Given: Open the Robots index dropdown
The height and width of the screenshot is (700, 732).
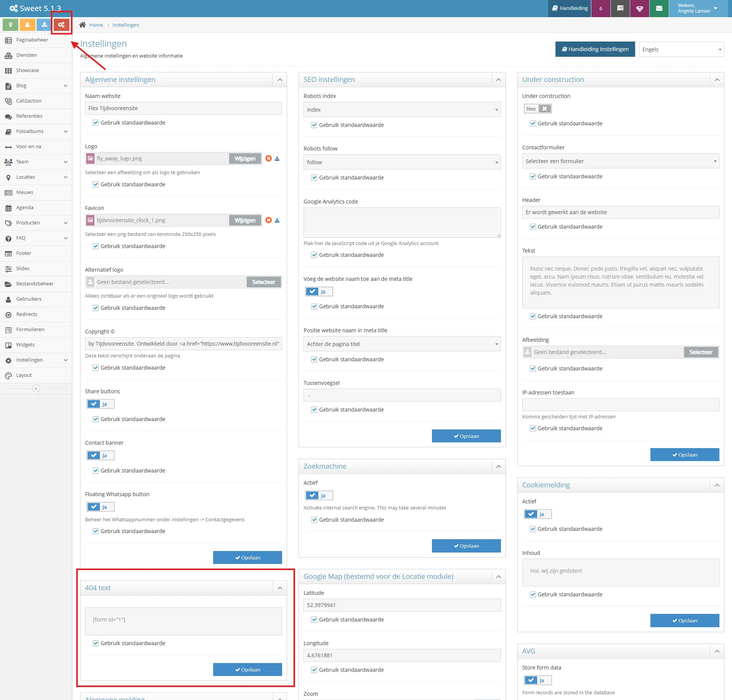Looking at the screenshot, I should tap(402, 110).
